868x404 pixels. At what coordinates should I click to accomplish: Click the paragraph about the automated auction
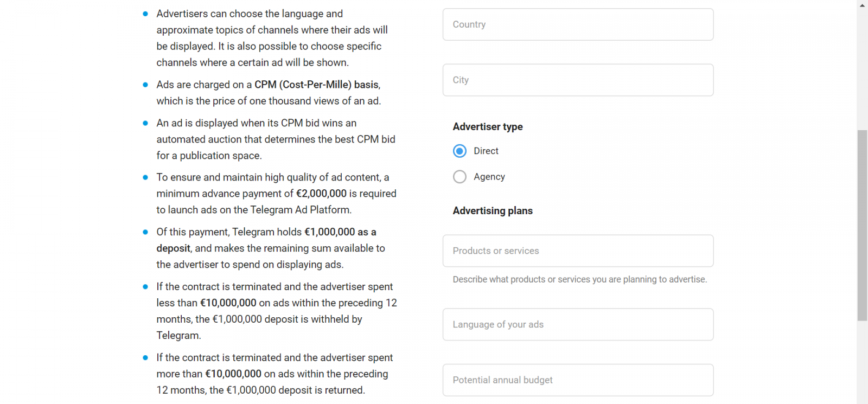pyautogui.click(x=275, y=139)
